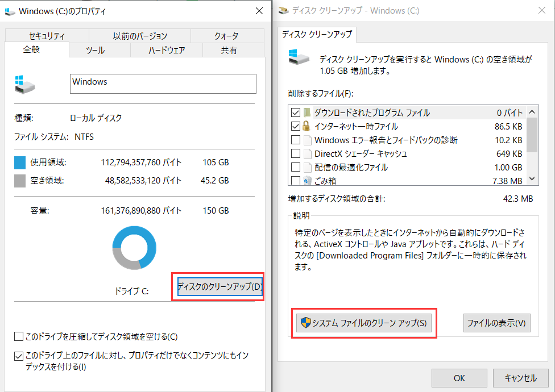Disable the drive file indexing checkbox
This screenshot has height=392, width=555.
tap(19, 356)
